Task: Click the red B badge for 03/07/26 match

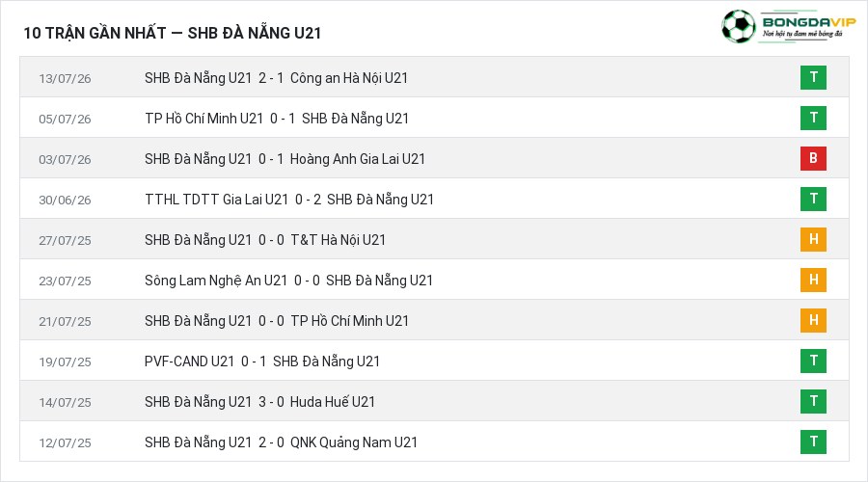Action: click(813, 158)
